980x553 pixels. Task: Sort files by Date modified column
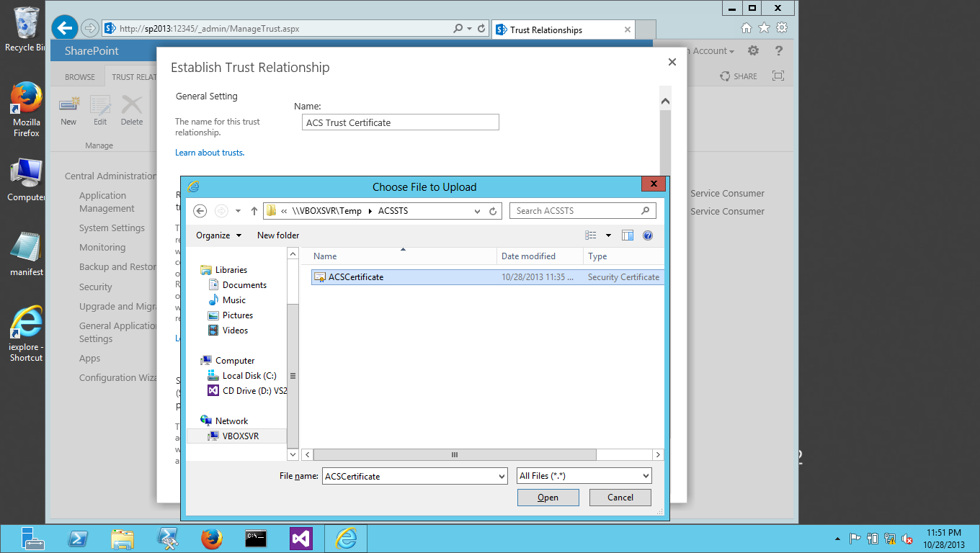[540, 256]
